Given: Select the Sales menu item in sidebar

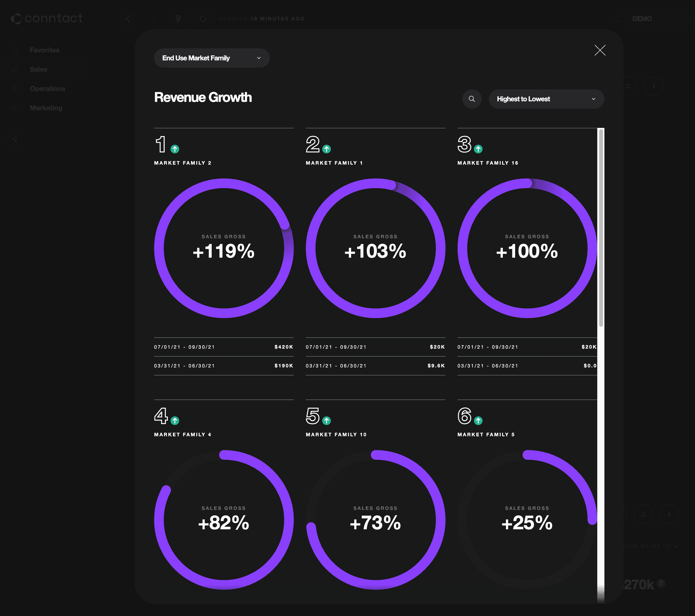Looking at the screenshot, I should point(38,69).
